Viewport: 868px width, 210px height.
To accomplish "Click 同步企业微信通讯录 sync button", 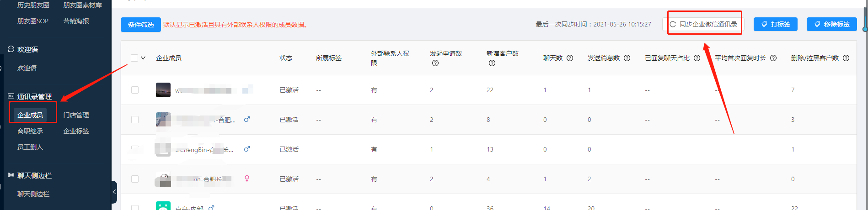I will pos(703,24).
